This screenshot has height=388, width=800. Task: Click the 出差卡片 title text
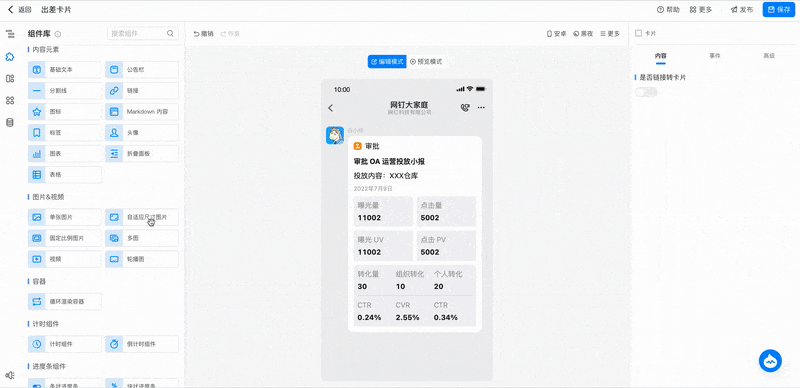[x=56, y=10]
